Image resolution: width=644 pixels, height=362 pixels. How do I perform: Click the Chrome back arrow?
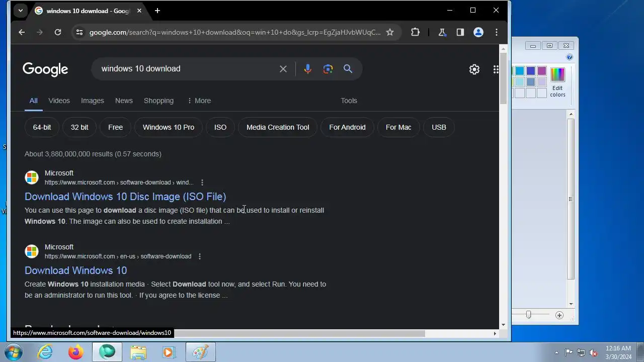coord(22,32)
